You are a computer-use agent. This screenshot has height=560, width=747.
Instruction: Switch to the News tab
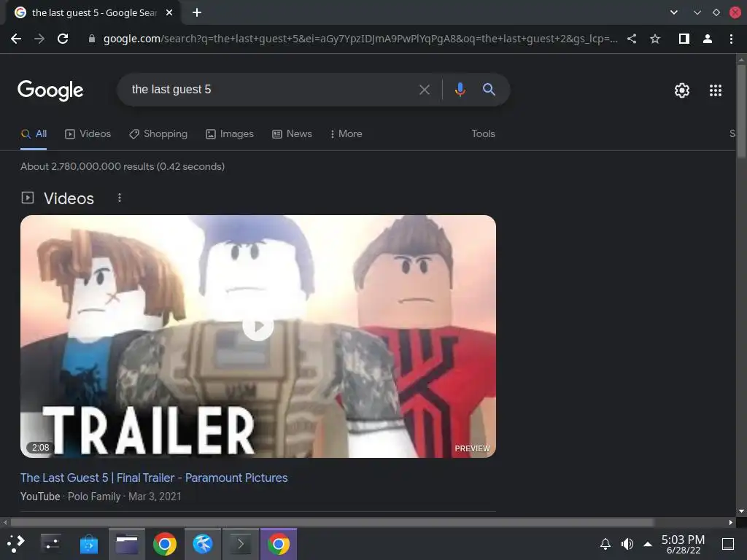[292, 134]
